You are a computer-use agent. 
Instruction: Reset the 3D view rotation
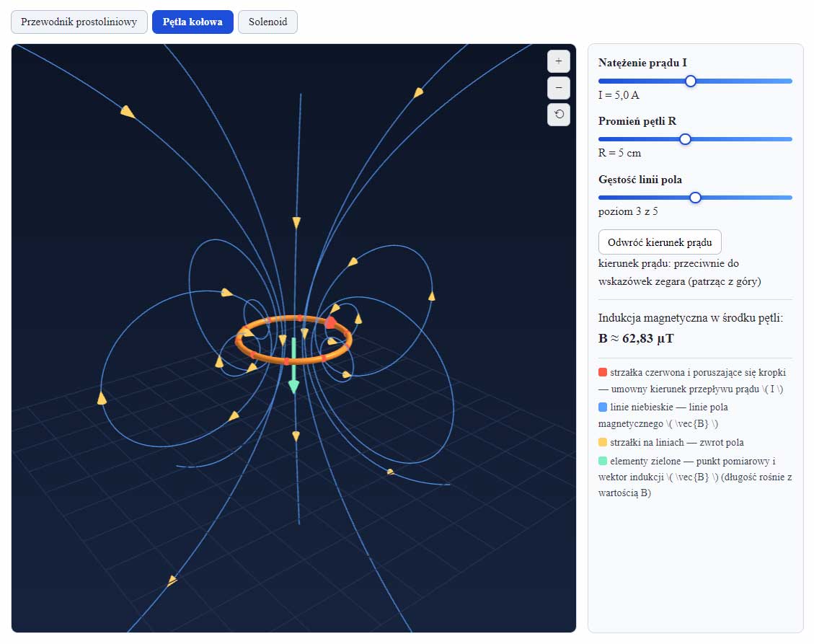click(559, 114)
